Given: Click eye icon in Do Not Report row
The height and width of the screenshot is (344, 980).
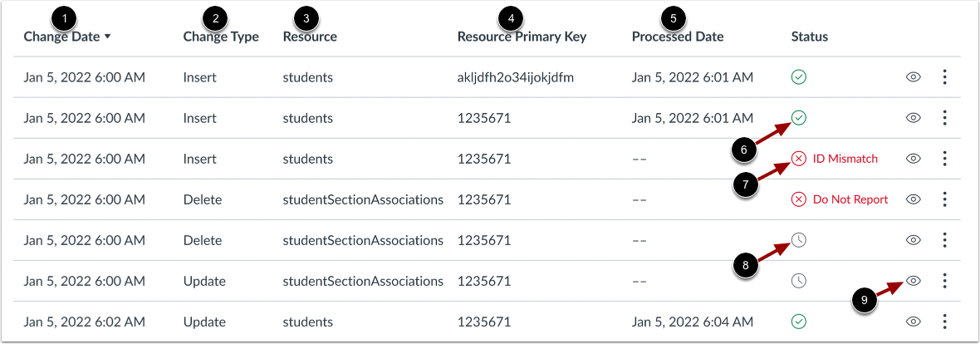Looking at the screenshot, I should click(913, 199).
